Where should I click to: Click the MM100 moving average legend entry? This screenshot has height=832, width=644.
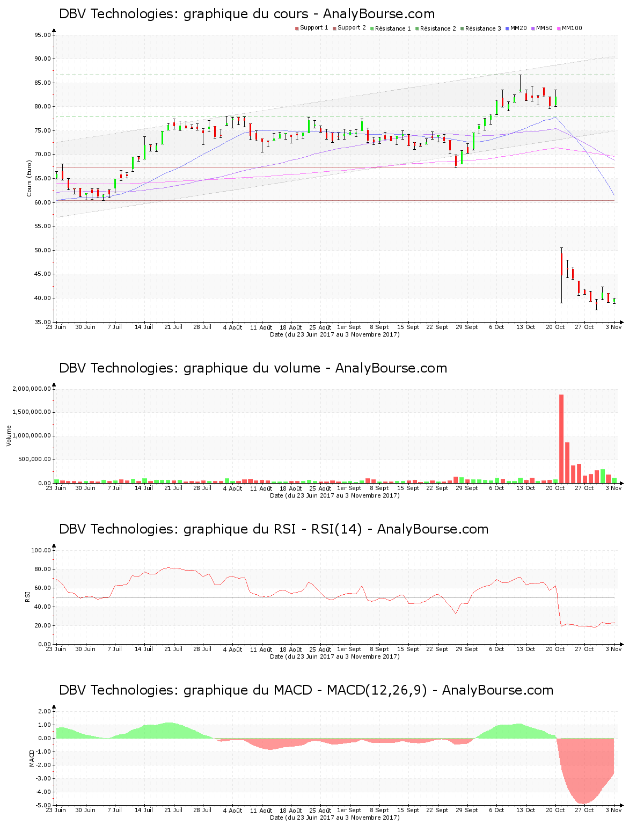[x=569, y=28]
